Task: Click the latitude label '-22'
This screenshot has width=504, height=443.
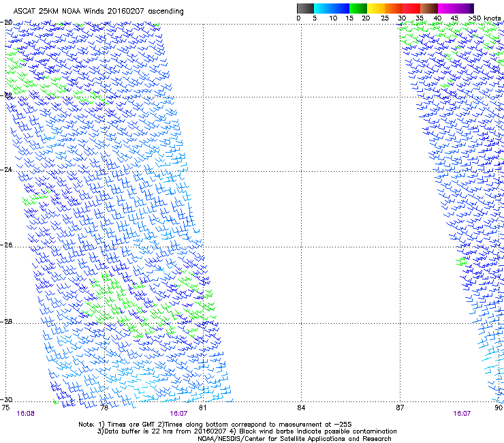Action: point(6,95)
